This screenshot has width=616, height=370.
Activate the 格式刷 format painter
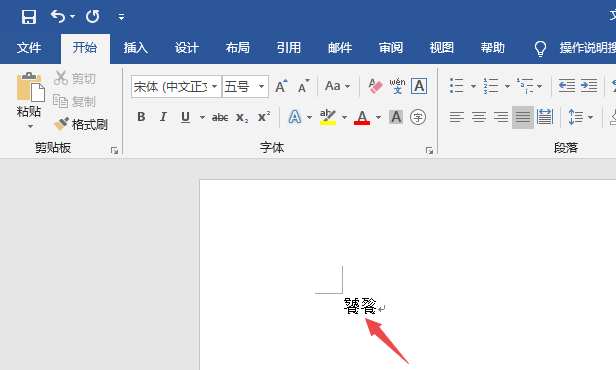tap(81, 125)
